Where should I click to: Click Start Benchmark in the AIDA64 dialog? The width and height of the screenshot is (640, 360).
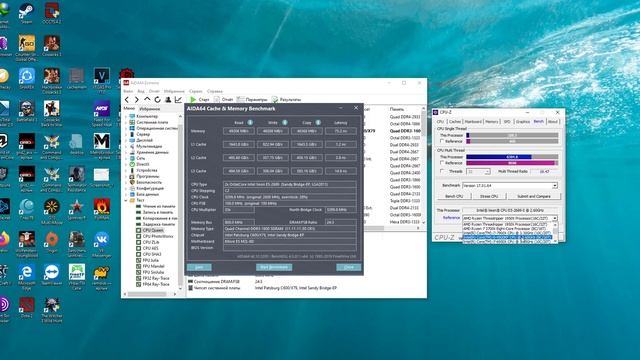[274, 267]
